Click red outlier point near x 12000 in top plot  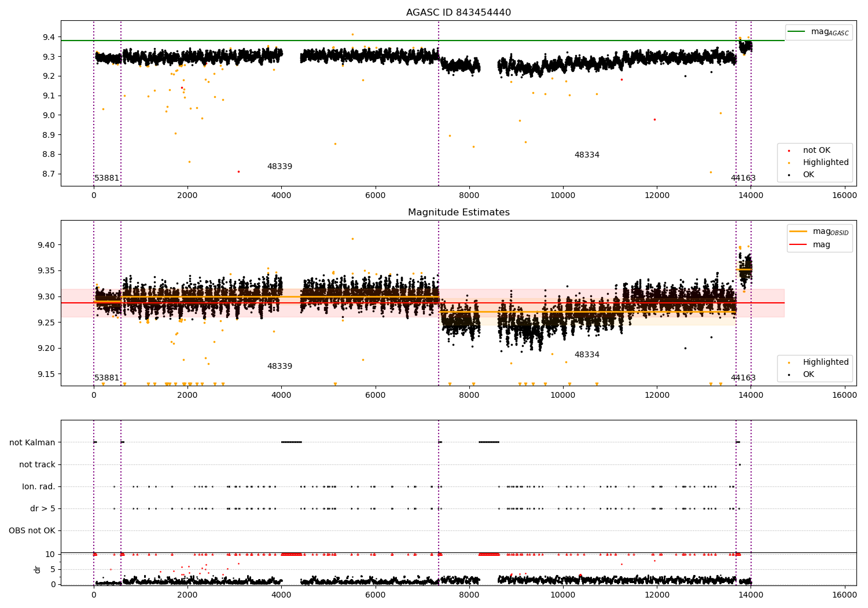654,119
